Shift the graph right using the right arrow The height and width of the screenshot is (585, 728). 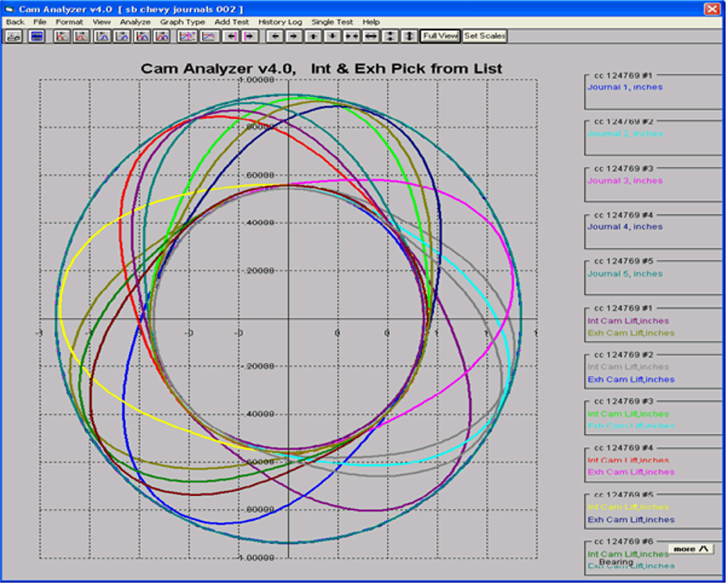coord(294,36)
